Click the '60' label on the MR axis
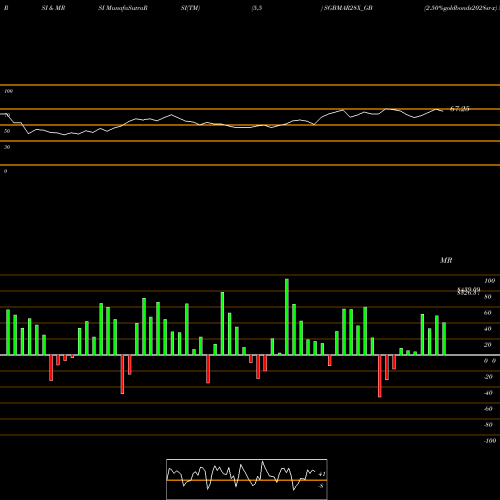Viewport: 500px width, 500px height. [x=488, y=313]
